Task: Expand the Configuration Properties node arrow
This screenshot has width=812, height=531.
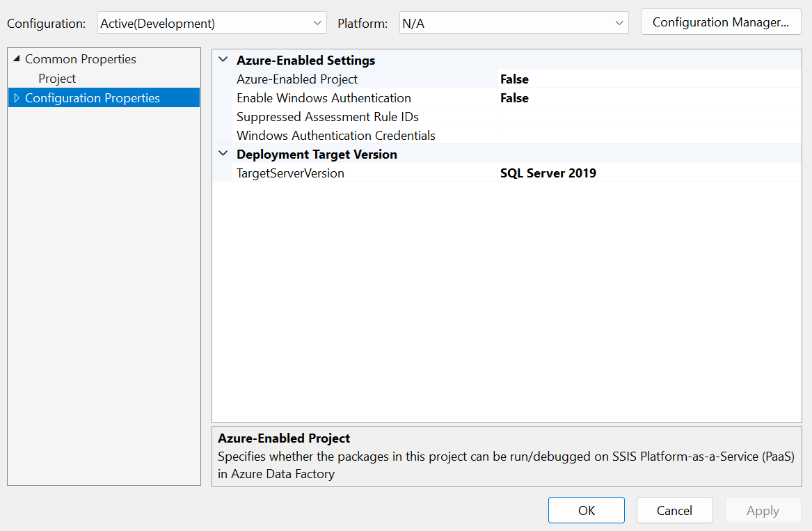Action: (x=17, y=98)
